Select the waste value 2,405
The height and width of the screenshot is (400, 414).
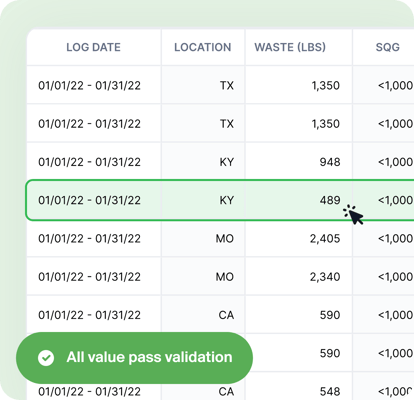[325, 239]
